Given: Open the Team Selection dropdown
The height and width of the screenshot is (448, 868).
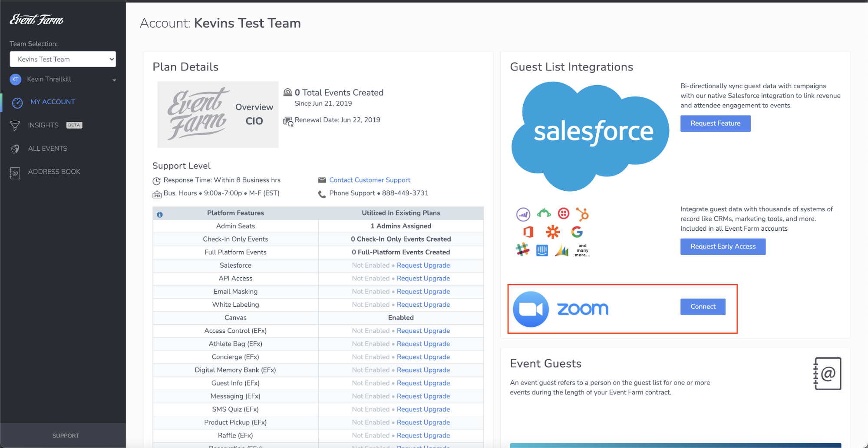Looking at the screenshot, I should [x=63, y=59].
